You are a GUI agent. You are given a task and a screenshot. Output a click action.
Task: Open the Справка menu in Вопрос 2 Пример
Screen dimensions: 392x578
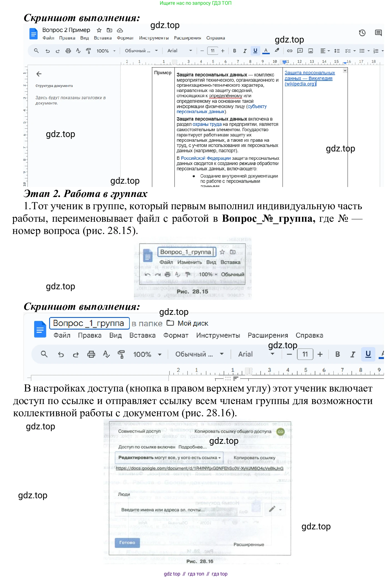pos(216,38)
